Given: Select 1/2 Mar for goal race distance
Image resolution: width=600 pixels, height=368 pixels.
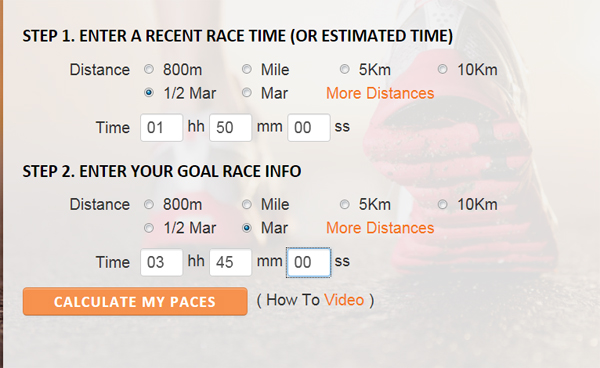Looking at the screenshot, I should click(x=148, y=228).
